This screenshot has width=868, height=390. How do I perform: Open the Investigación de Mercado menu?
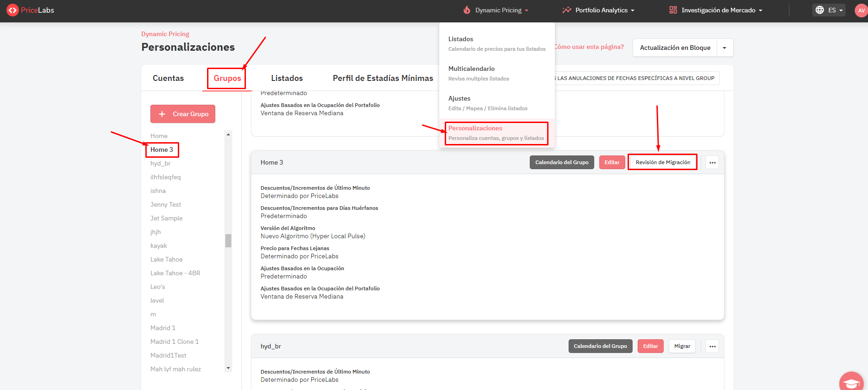tap(716, 10)
